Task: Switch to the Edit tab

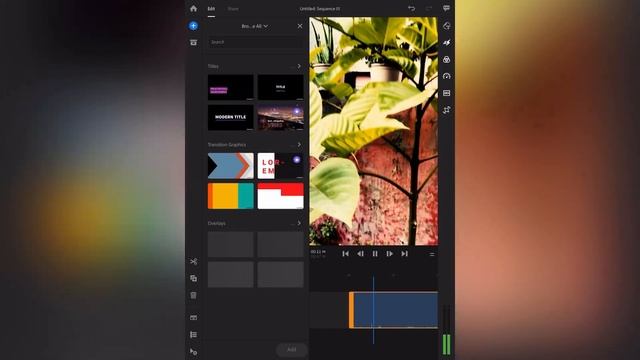Action: pyautogui.click(x=211, y=9)
